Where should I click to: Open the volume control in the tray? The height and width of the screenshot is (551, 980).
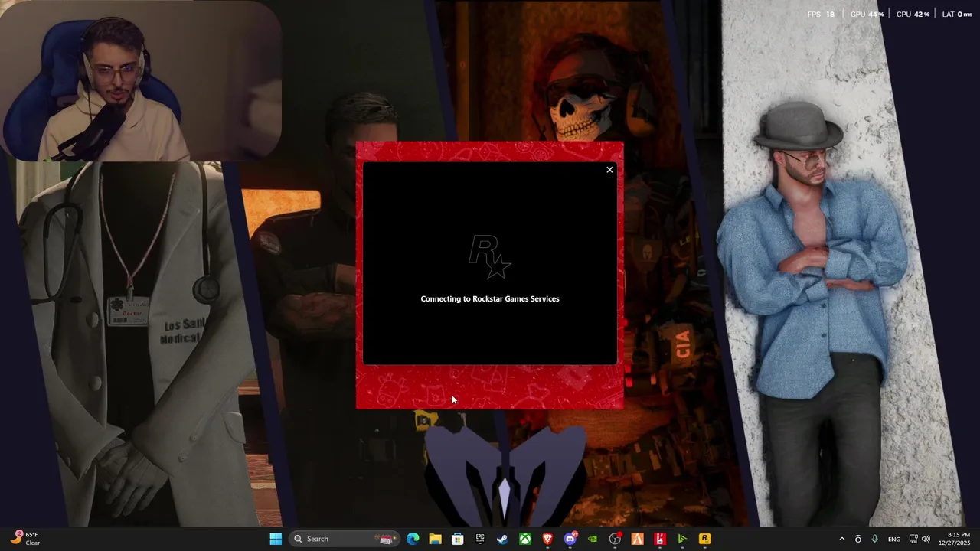[x=926, y=539]
